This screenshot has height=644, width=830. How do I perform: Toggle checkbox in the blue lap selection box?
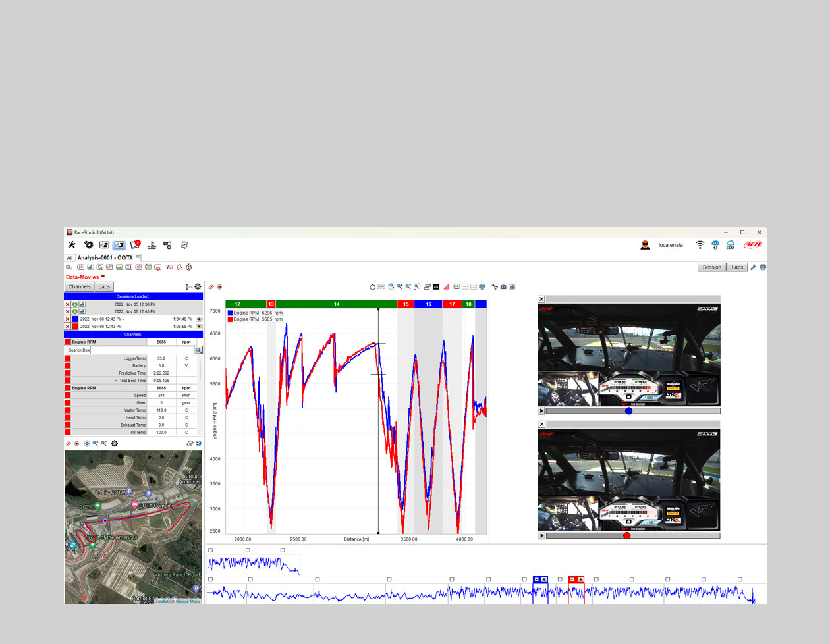pyautogui.click(x=537, y=579)
